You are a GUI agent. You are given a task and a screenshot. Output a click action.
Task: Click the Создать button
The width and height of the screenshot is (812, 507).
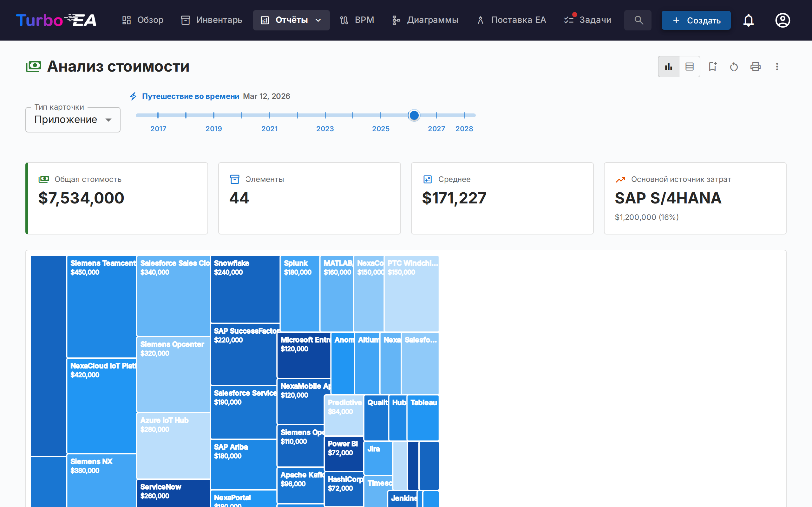(696, 21)
